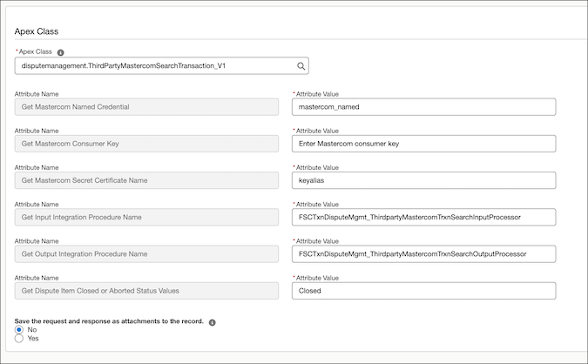
Task: Click the No option label text
Action: pyautogui.click(x=32, y=330)
